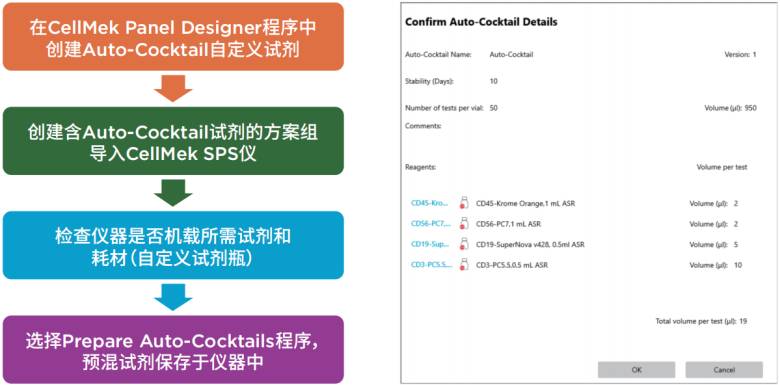
Task: Open the CD45-Kro... reagent link
Action: [x=430, y=203]
